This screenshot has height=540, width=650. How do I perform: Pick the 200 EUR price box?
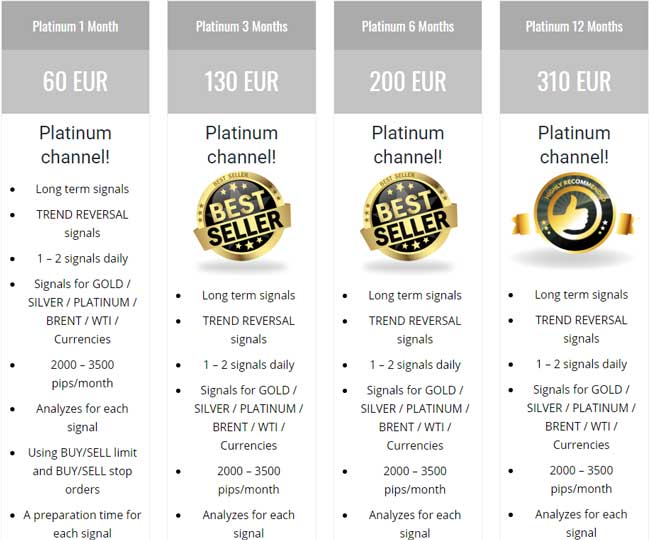click(407, 81)
